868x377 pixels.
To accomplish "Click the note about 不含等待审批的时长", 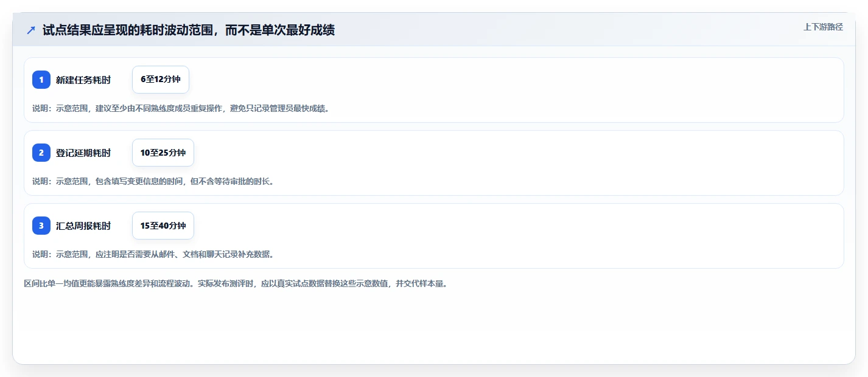I will click(153, 181).
